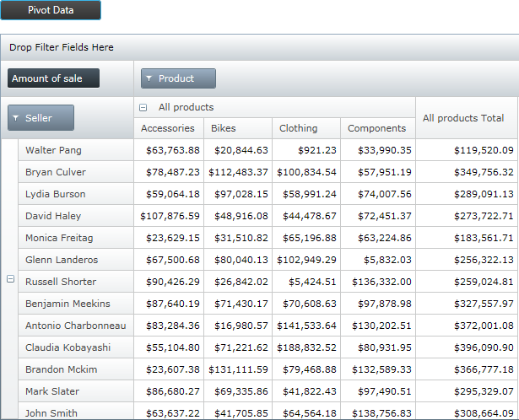Image resolution: width=519 pixels, height=420 pixels.
Task: Click the filter icon on Seller field
Action: 16,119
